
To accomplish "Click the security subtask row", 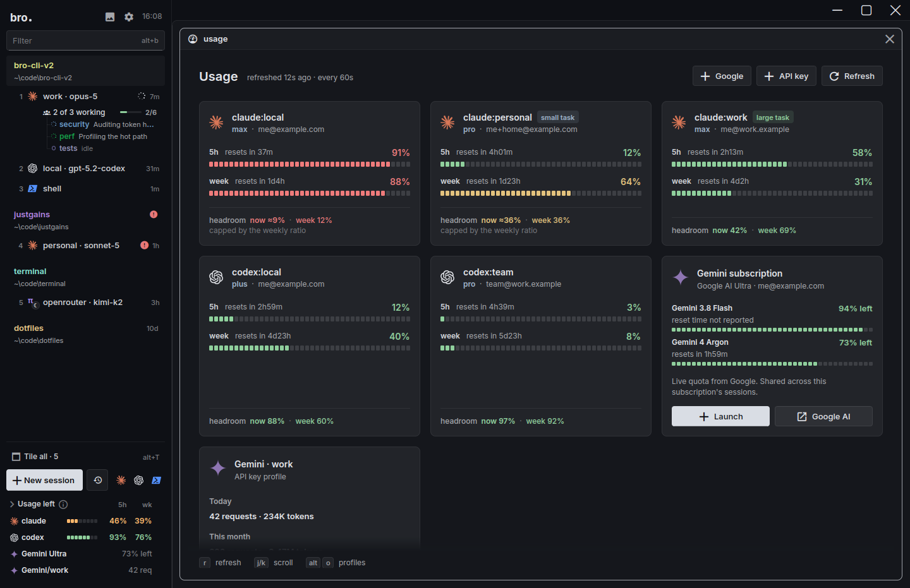I will coord(102,124).
